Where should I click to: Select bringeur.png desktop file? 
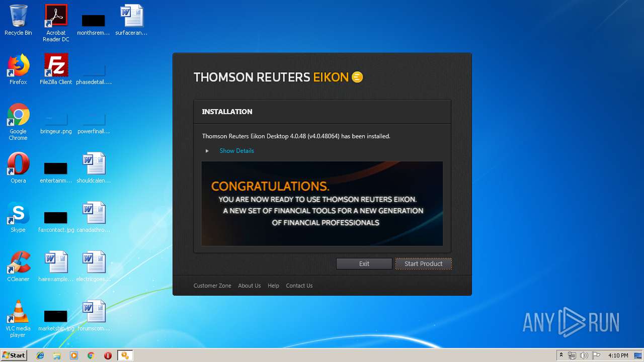coord(56,123)
